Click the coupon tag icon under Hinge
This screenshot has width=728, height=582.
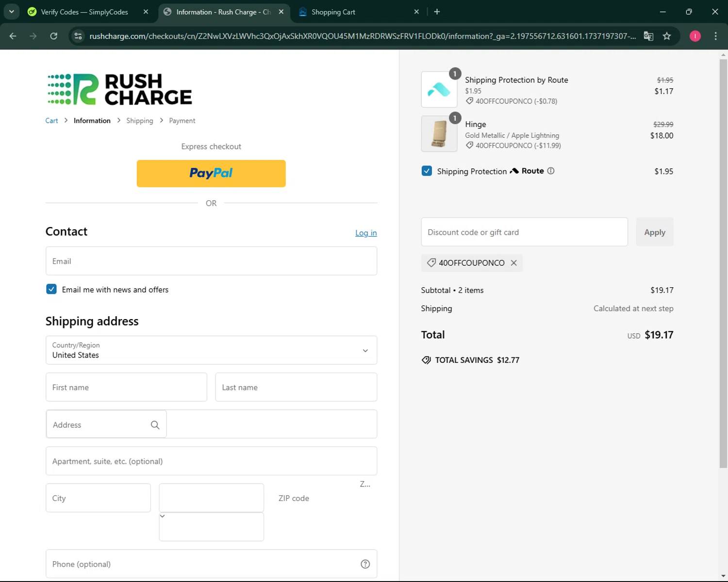pyautogui.click(x=469, y=145)
